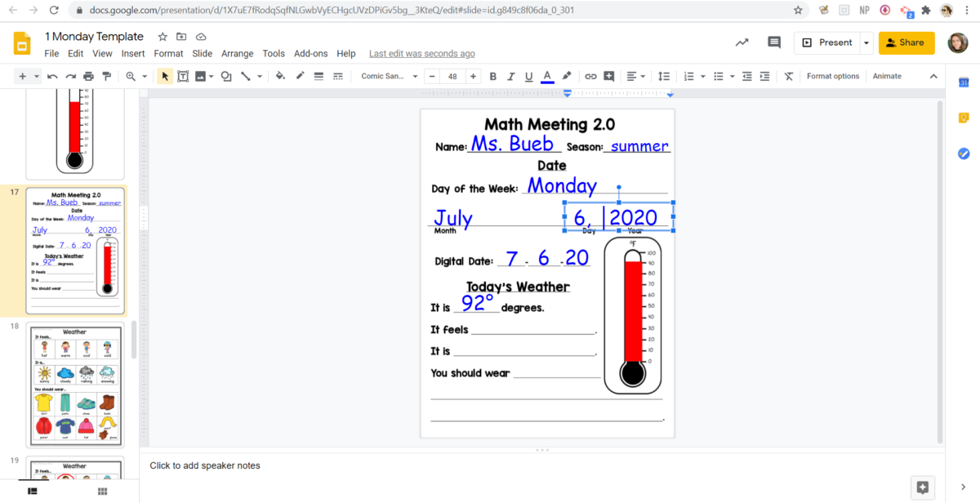The image size is (980, 503).
Task: Click the Undo arrow in the toolbar
Action: point(52,76)
